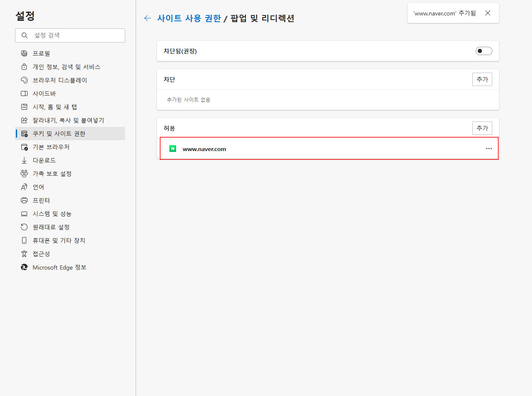Toggle the 차단됨(권장) switch
This screenshot has height=396, width=532.
(x=484, y=51)
